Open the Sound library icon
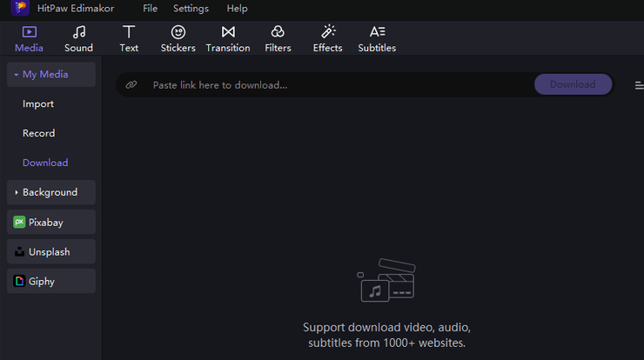 click(78, 32)
